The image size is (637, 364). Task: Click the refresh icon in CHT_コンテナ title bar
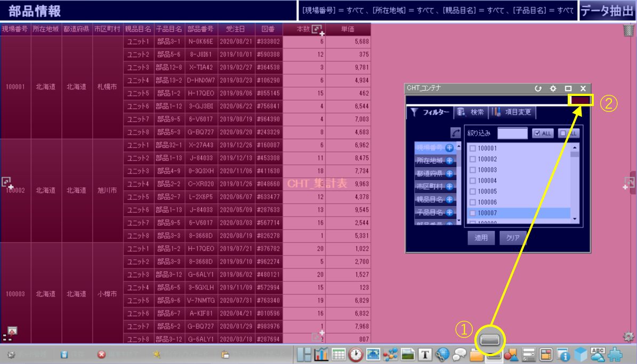coord(538,88)
